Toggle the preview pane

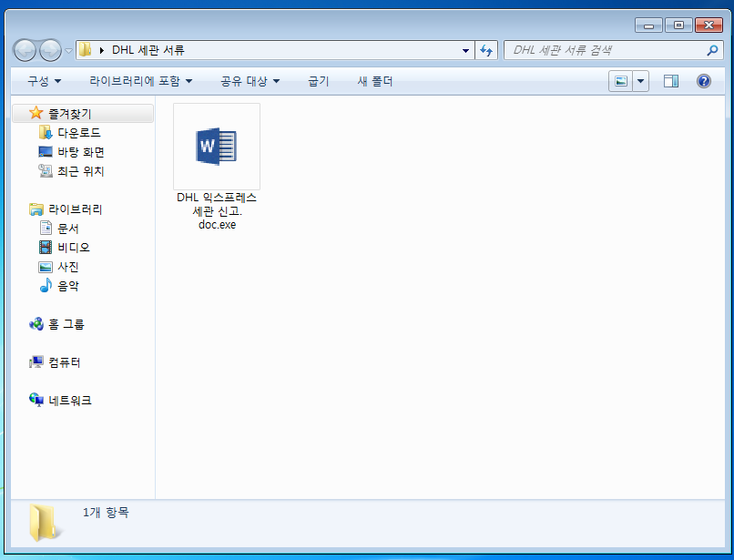pyautogui.click(x=671, y=81)
